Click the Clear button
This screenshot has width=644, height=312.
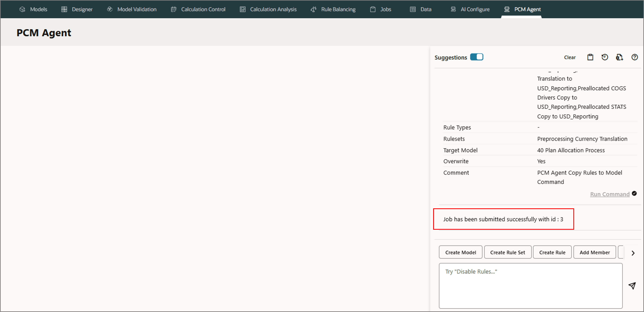(570, 58)
